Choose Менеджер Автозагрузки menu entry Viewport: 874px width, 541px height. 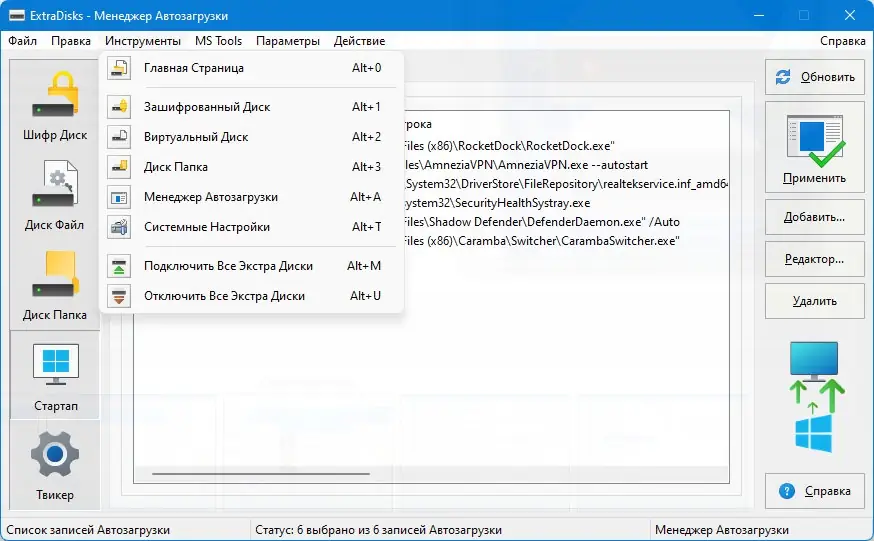(251, 197)
